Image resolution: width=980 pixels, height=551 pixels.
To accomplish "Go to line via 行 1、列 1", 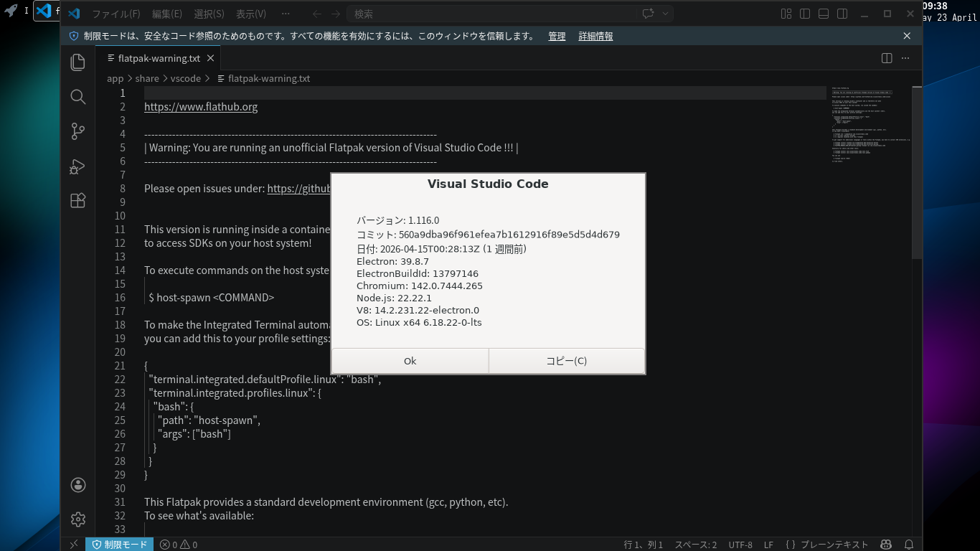I will (x=644, y=545).
